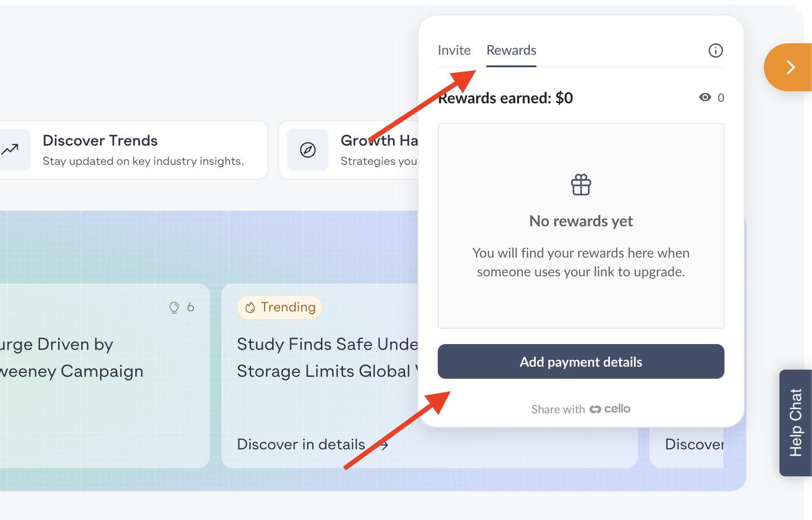Viewport: 812px width, 520px height.
Task: Click the eye views icon
Action: pyautogui.click(x=705, y=98)
